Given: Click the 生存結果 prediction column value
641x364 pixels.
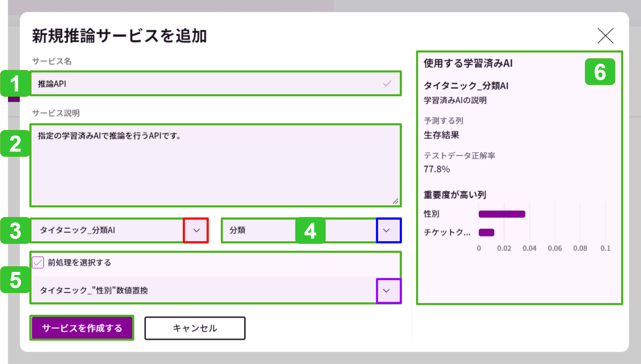Looking at the screenshot, I should (441, 135).
